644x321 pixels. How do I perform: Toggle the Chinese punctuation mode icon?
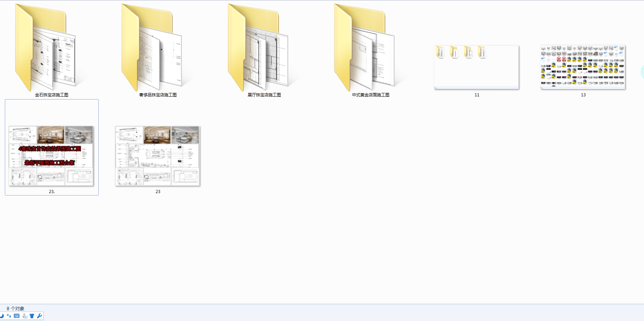pos(9,316)
